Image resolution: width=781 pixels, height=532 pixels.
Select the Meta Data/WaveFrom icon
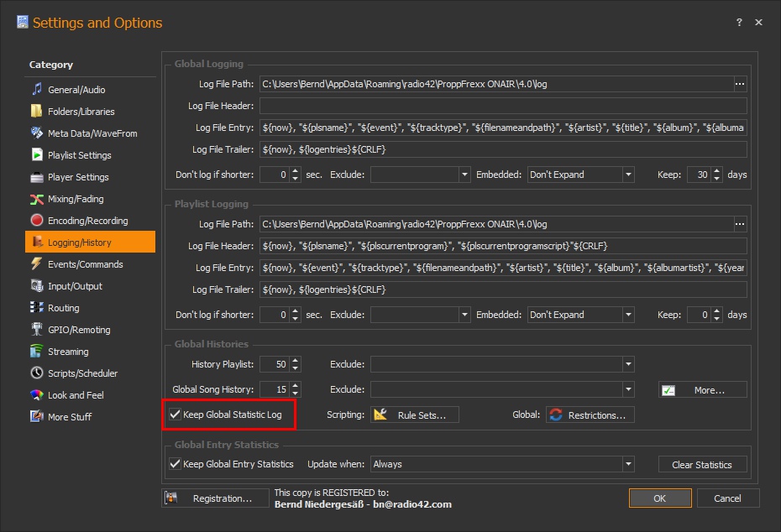pos(37,133)
